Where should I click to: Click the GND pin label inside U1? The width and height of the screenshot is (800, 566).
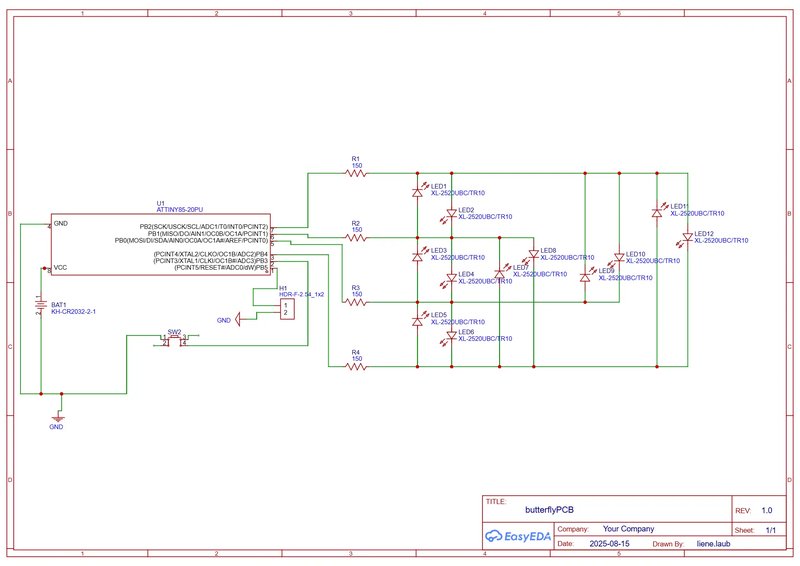(61, 224)
